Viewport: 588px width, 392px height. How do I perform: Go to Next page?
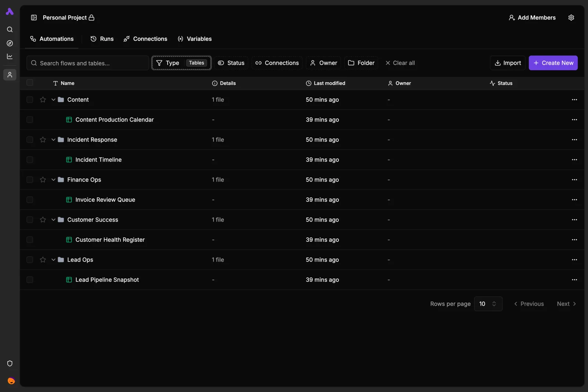[x=566, y=304]
